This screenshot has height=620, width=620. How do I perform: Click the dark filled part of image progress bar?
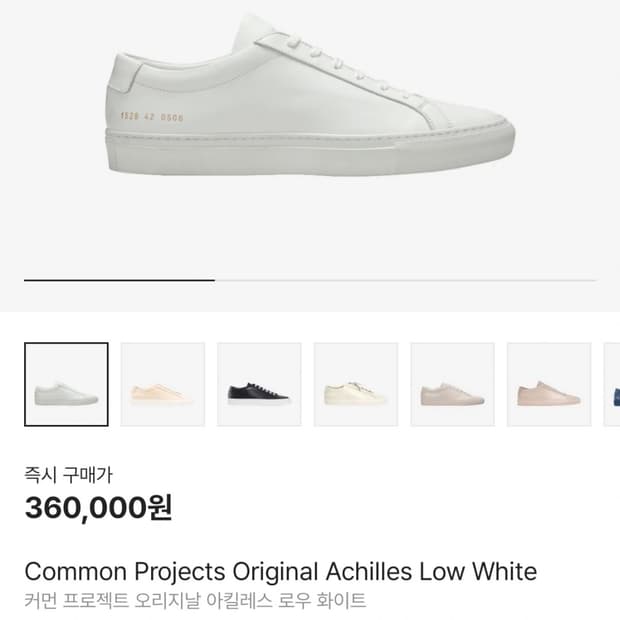[119, 281]
